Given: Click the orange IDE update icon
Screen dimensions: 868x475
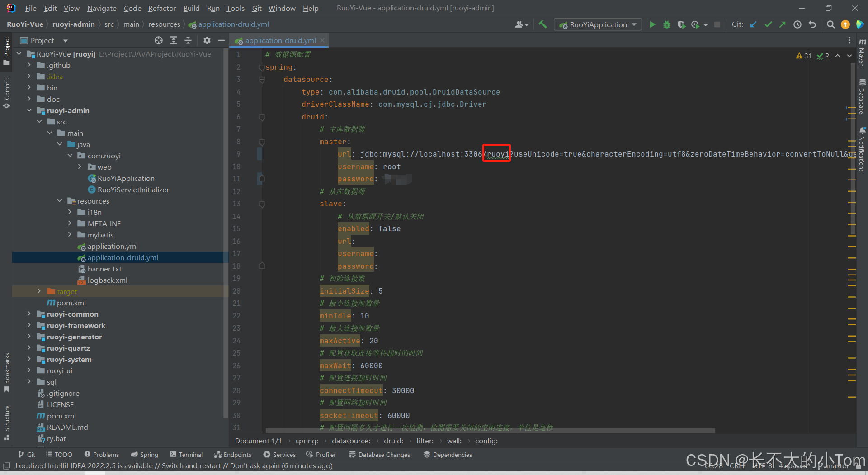Looking at the screenshot, I should (845, 24).
